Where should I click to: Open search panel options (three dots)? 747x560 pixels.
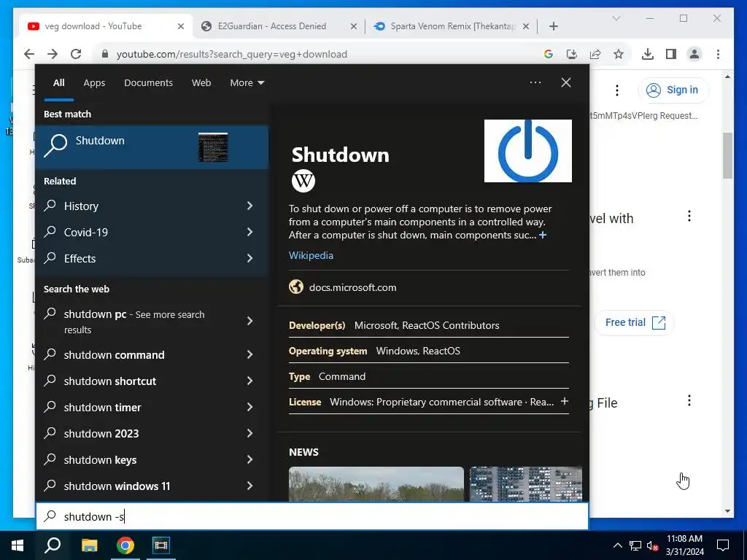click(x=535, y=82)
